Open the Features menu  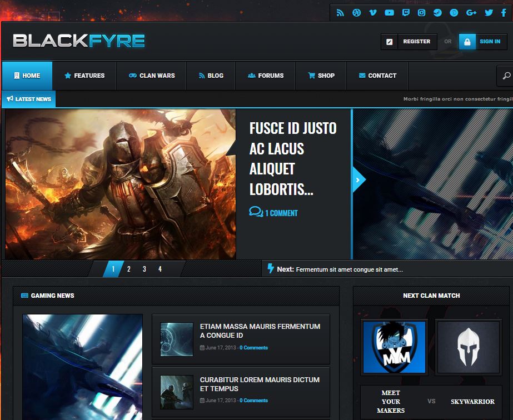tap(84, 76)
